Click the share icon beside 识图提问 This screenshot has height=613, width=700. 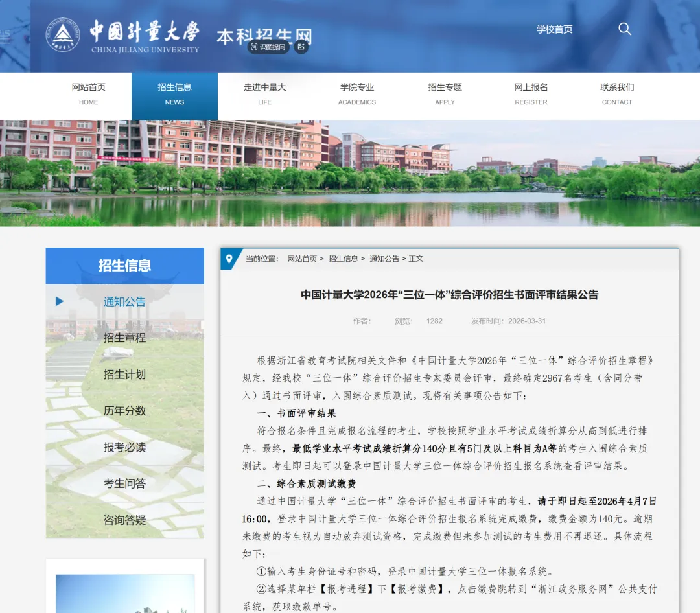[x=301, y=47]
